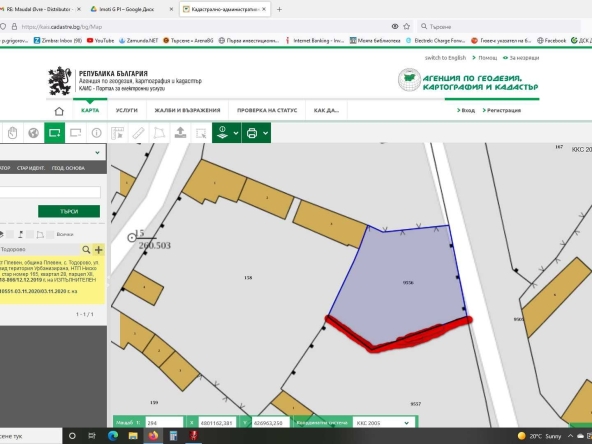Click the globe full-extent tool

coord(33,133)
